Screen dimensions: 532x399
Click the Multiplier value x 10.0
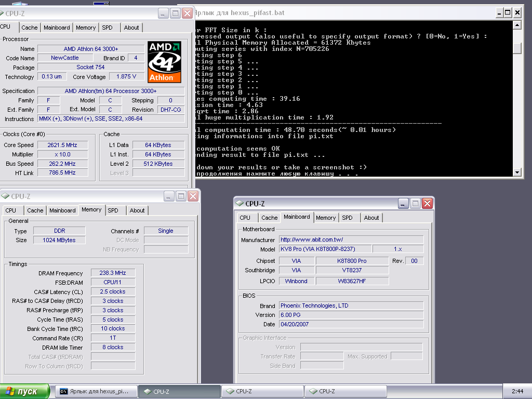(x=62, y=154)
